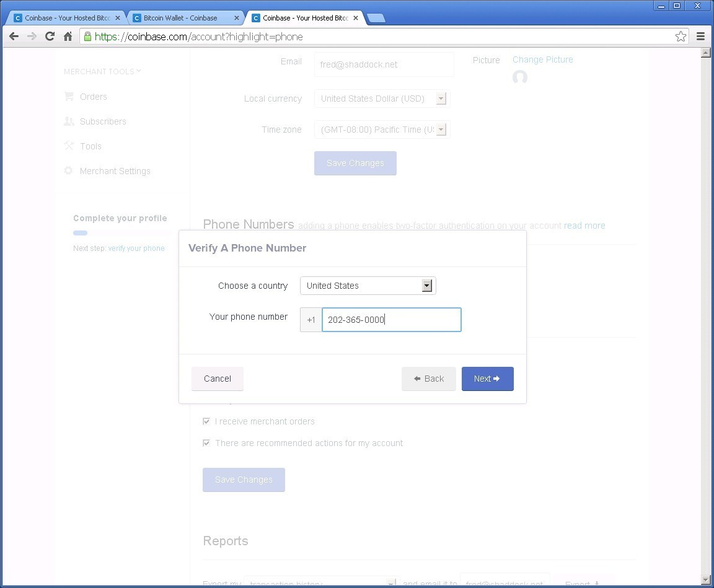Close the first Coinbase tab
The image size is (714, 588).
point(118,18)
